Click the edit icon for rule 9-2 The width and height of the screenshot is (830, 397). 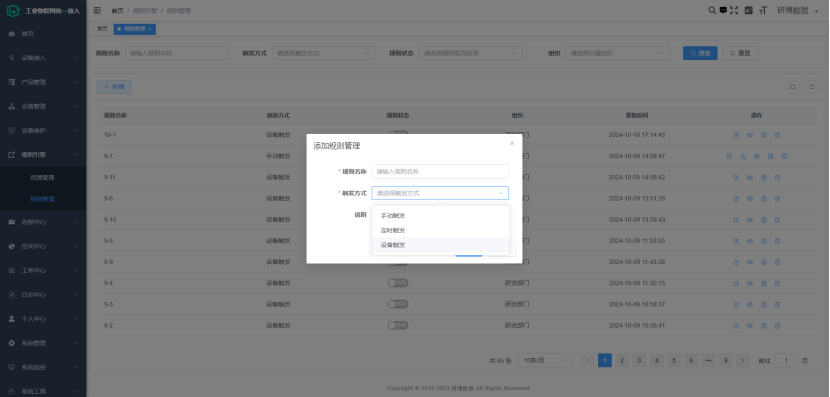click(x=736, y=326)
